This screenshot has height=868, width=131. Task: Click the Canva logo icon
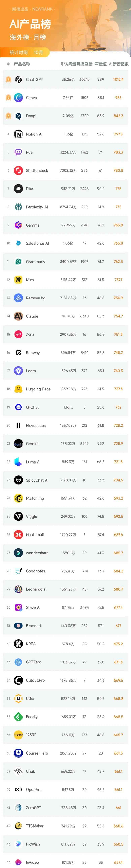pyautogui.click(x=19, y=98)
